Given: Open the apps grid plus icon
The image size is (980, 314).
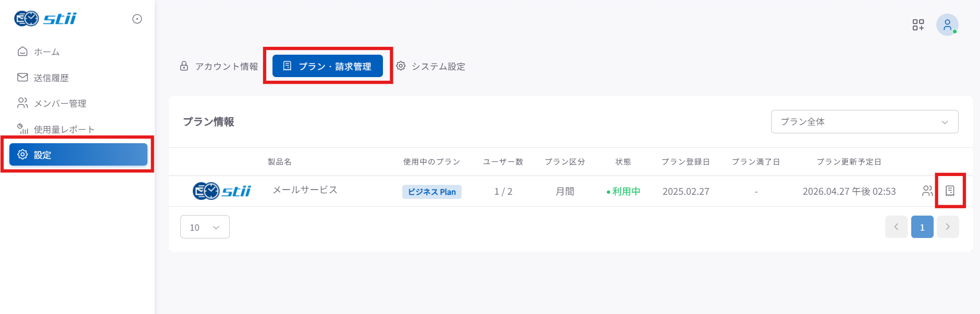Looking at the screenshot, I should 918,25.
